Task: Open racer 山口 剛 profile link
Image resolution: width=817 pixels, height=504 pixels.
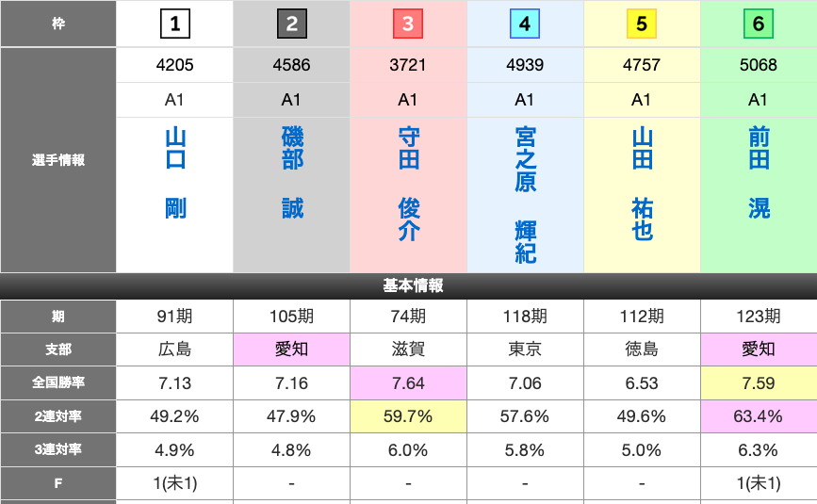Action: tap(175, 174)
